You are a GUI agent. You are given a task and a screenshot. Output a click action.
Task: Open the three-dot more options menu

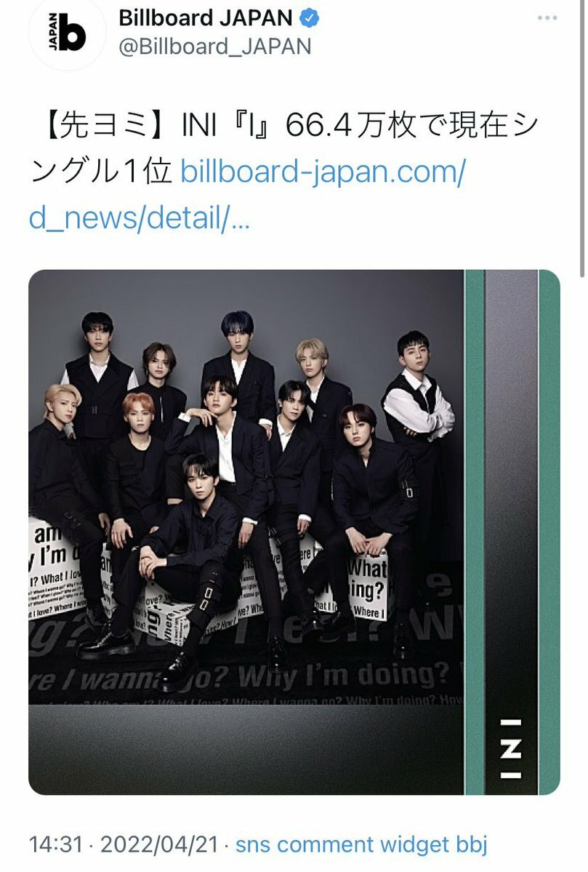tap(547, 18)
